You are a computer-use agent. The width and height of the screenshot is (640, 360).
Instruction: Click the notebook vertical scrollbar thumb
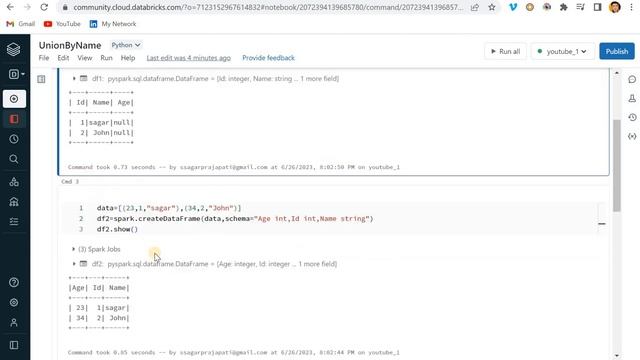617,165
